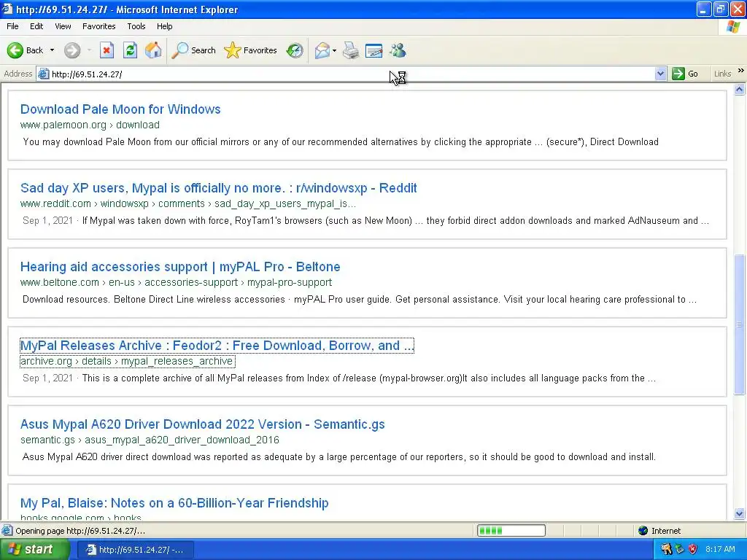Open the View menu
Screen dimensions: 747x560
pos(63,26)
